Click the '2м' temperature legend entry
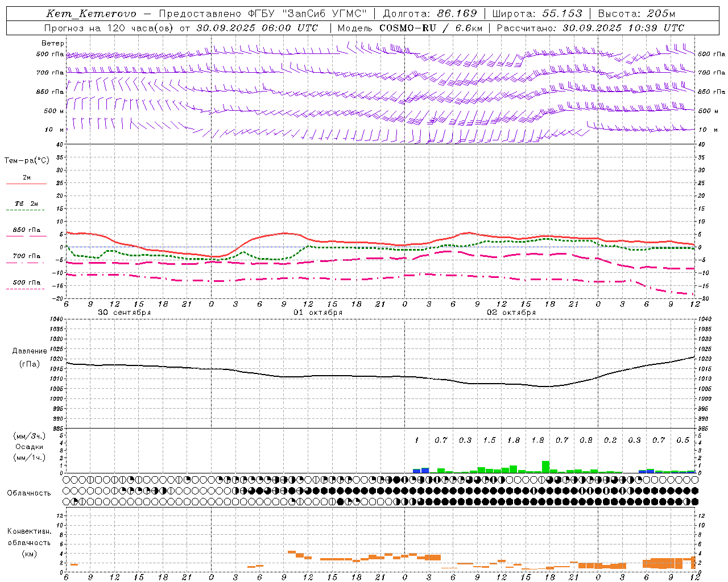The height and width of the screenshot is (582, 728). (27, 178)
